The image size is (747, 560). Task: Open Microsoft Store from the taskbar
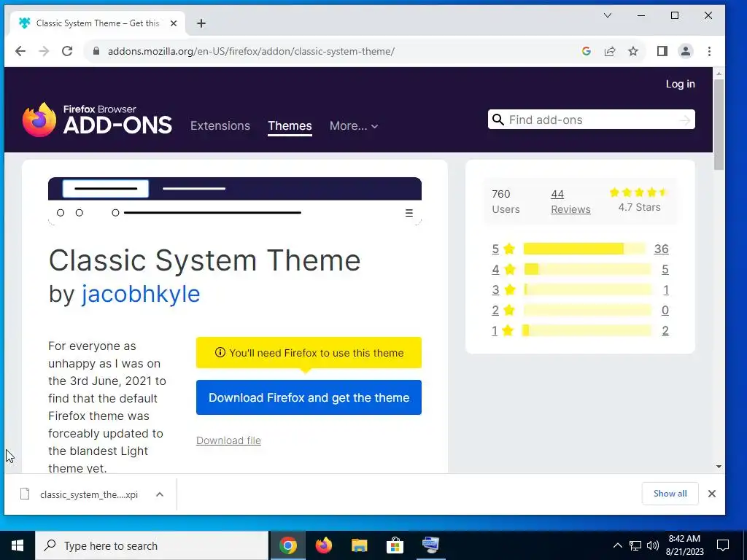[395, 545]
